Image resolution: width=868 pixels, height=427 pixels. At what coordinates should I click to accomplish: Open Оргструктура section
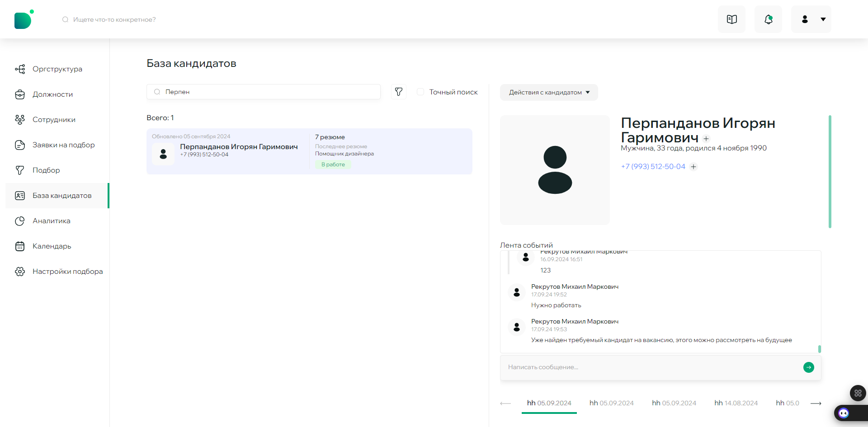click(x=57, y=69)
